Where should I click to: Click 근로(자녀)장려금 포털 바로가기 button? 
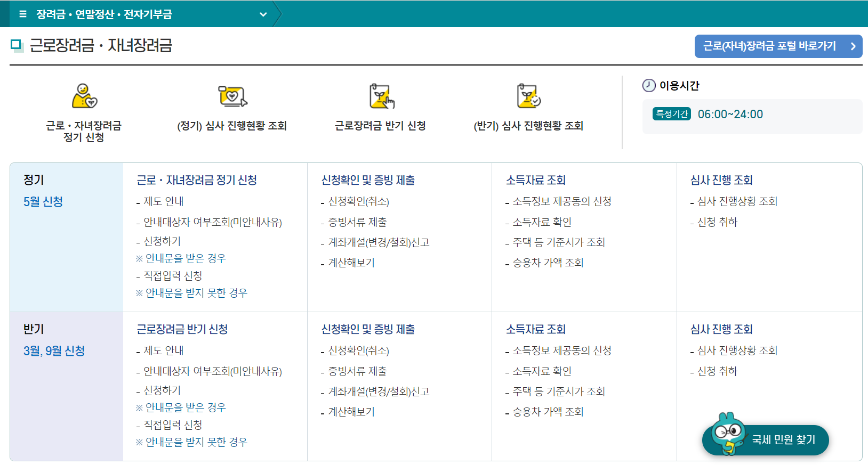[778, 46]
